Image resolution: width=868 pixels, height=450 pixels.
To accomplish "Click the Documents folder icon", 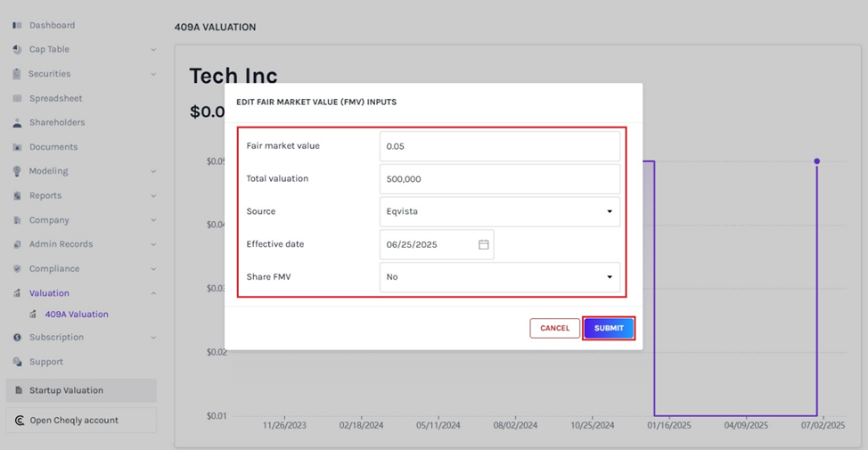I will (17, 147).
